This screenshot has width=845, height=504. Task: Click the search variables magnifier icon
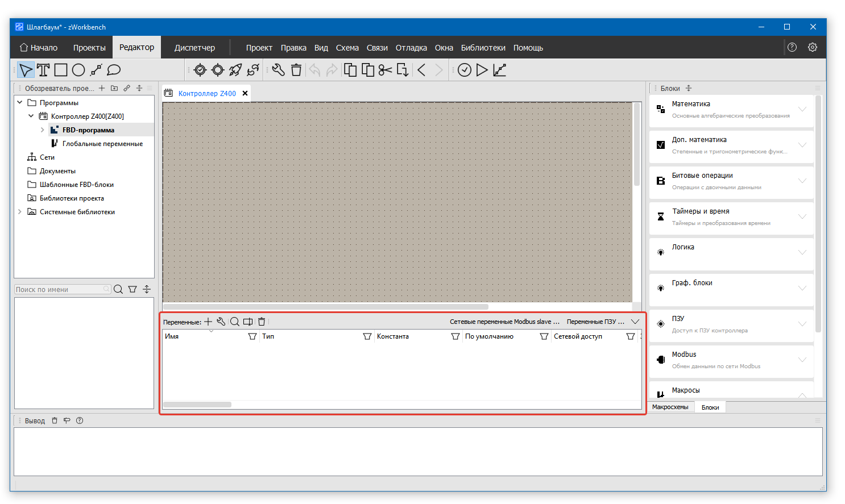[234, 322]
